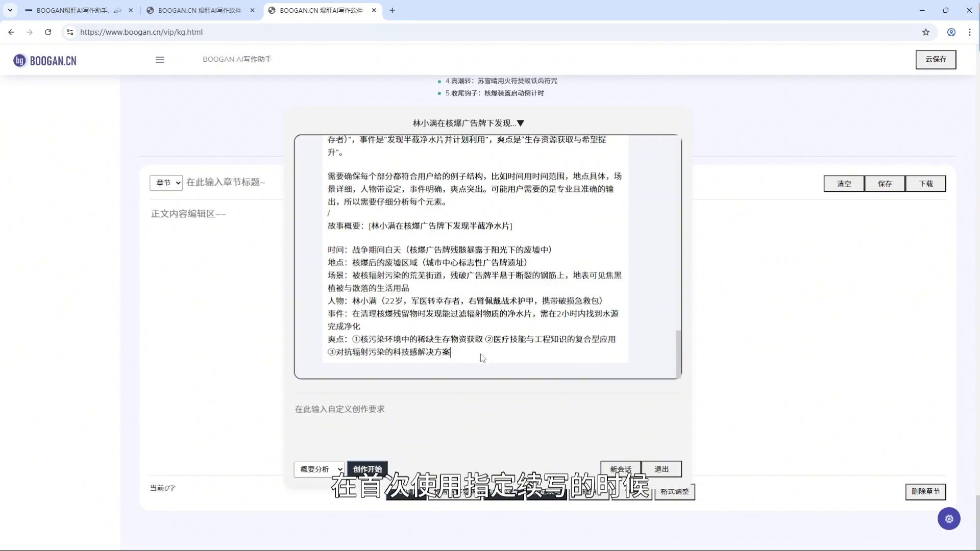This screenshot has height=551, width=980.
Task: Open the hamburger navigation menu
Action: [x=160, y=59]
